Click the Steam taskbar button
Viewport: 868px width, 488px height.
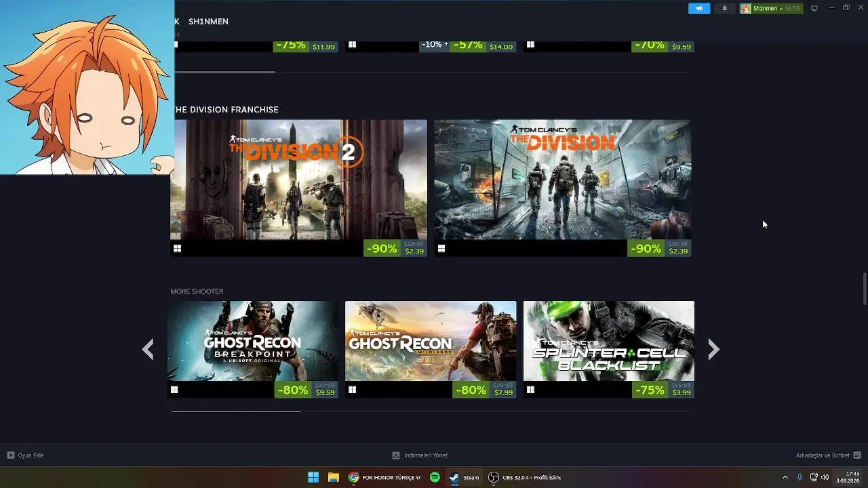coord(465,477)
